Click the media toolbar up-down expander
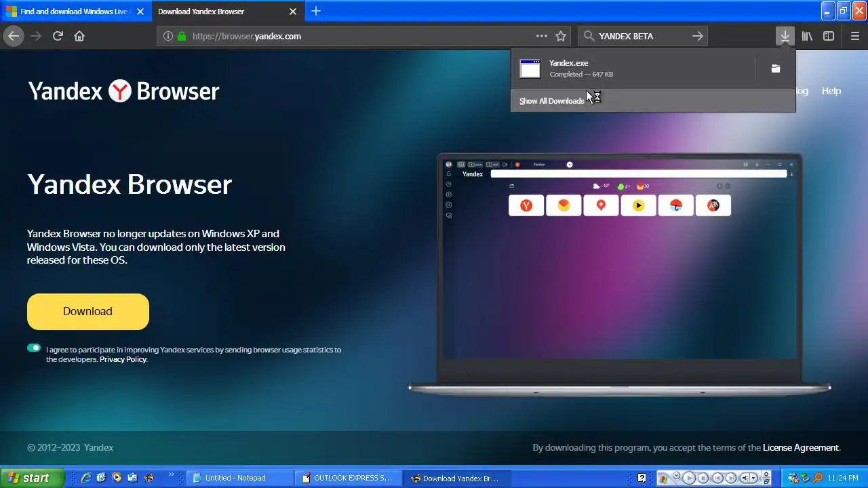The height and width of the screenshot is (488, 868). (x=766, y=474)
